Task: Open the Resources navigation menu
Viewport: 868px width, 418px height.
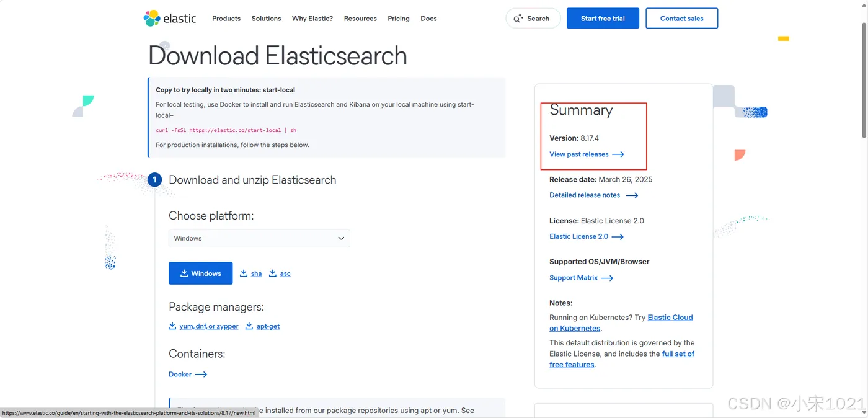Action: 360,19
